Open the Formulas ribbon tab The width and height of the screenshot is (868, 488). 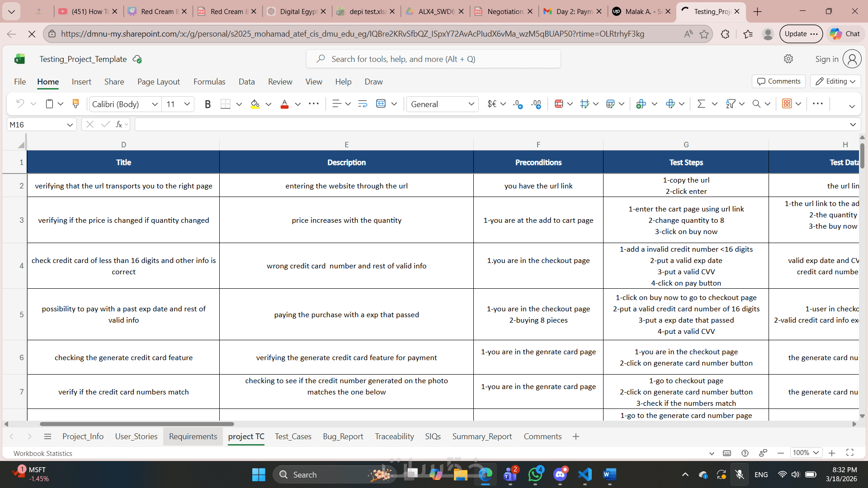[x=209, y=82]
